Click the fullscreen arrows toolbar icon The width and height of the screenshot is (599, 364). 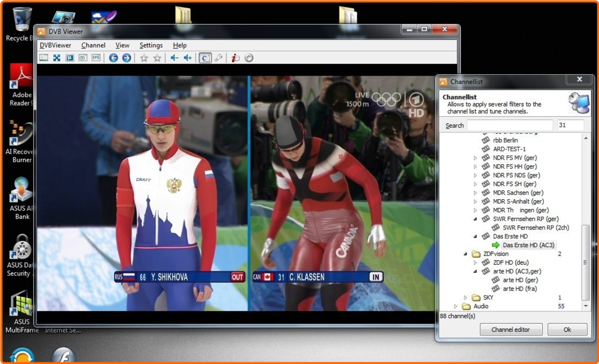[x=57, y=58]
